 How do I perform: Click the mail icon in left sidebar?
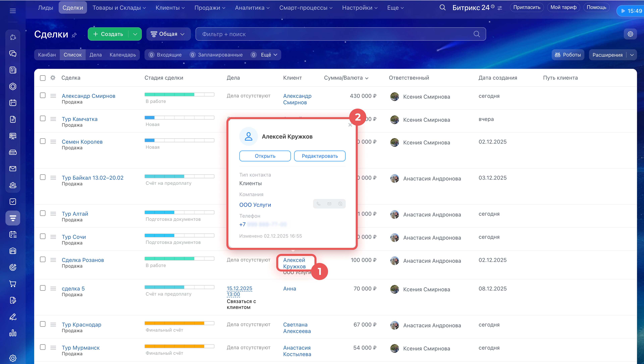pyautogui.click(x=13, y=169)
